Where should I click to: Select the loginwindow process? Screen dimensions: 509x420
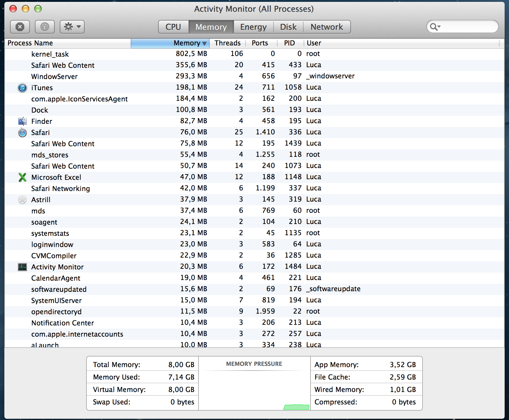click(254, 245)
